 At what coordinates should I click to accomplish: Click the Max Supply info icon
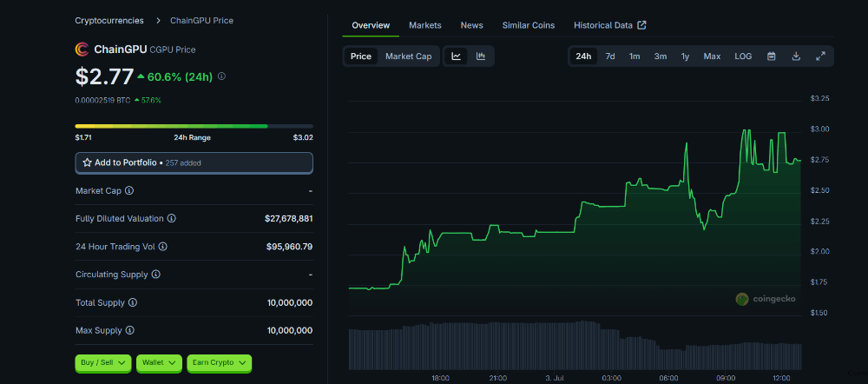129,330
